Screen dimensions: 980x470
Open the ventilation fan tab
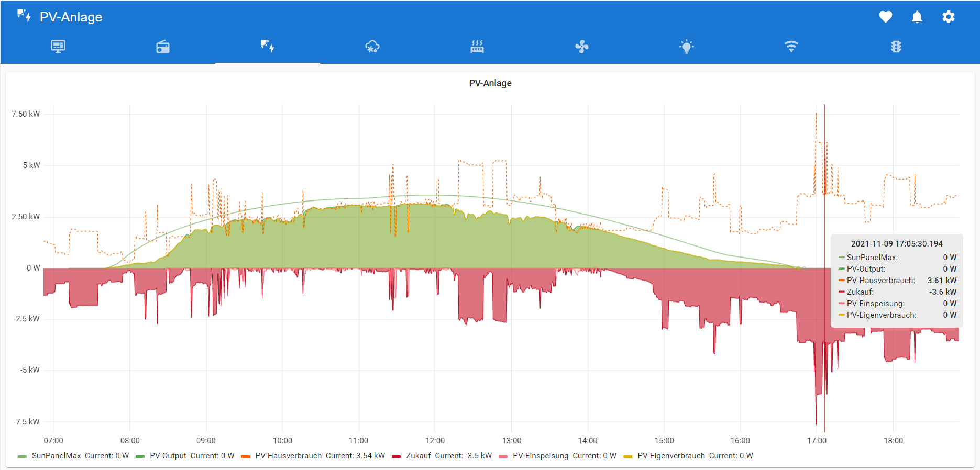tap(582, 47)
